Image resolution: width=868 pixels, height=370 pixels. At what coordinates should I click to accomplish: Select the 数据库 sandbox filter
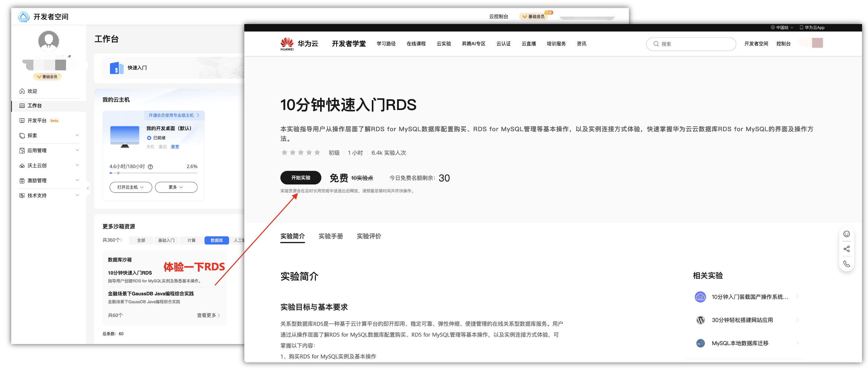[217, 240]
